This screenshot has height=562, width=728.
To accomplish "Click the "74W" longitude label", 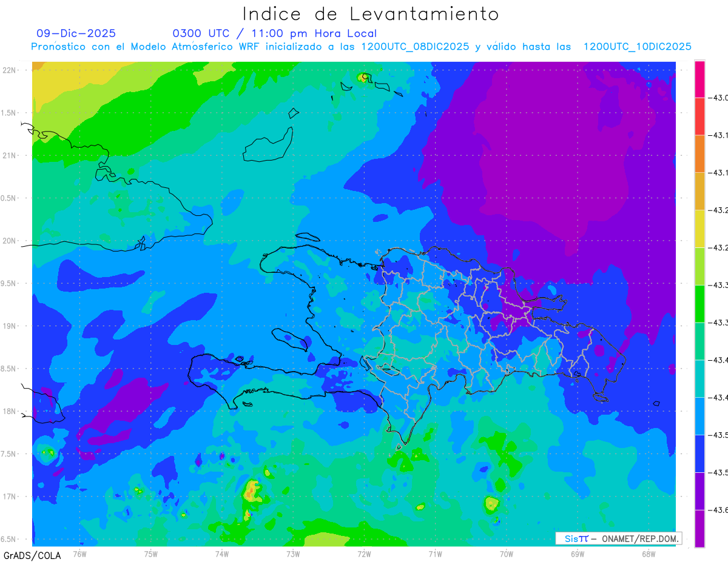I will [222, 554].
